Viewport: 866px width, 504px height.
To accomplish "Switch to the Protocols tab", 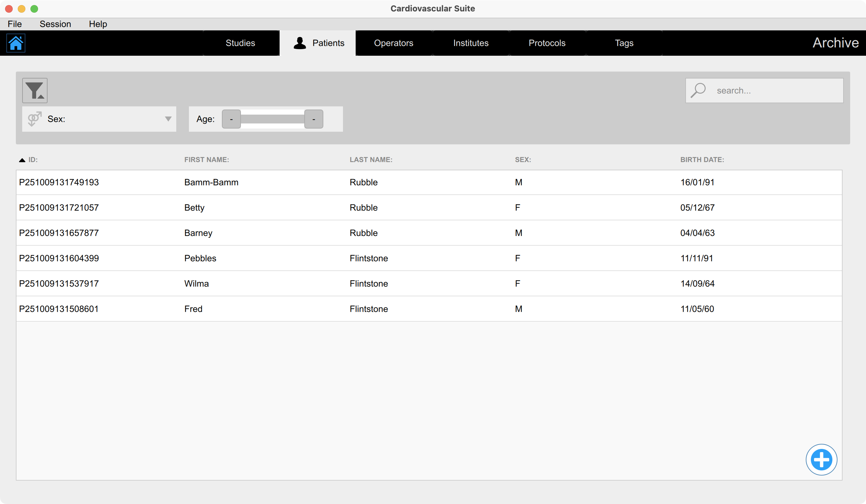I will (x=547, y=43).
